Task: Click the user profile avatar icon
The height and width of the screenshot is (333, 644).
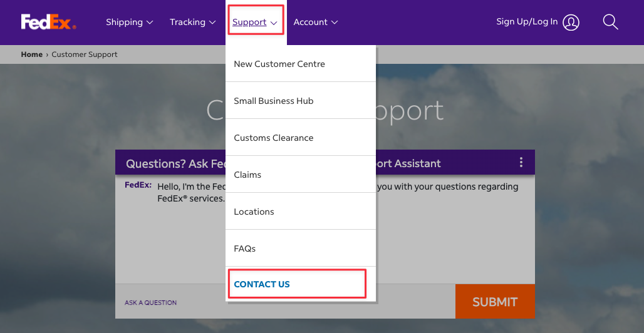Action: click(x=571, y=23)
